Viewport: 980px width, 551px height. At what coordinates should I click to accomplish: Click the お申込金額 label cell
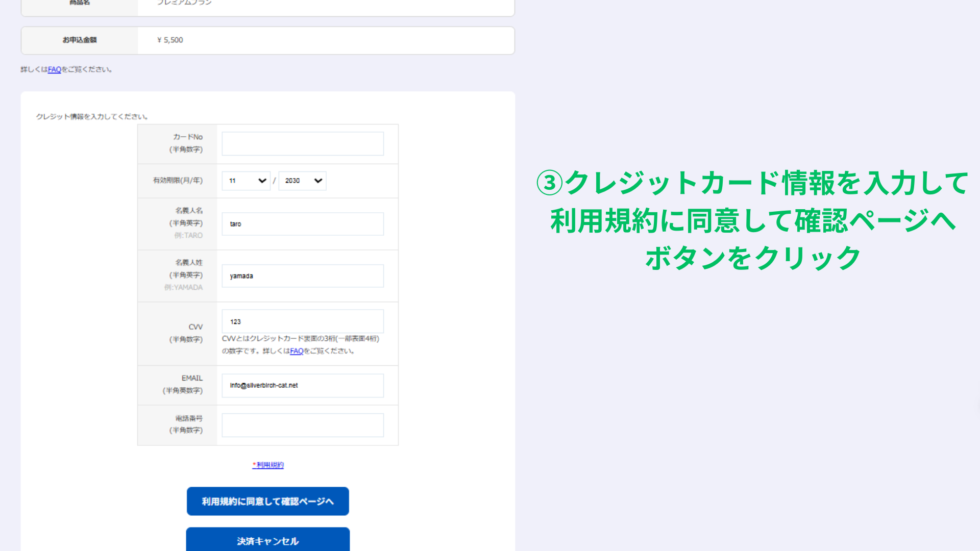(80, 40)
